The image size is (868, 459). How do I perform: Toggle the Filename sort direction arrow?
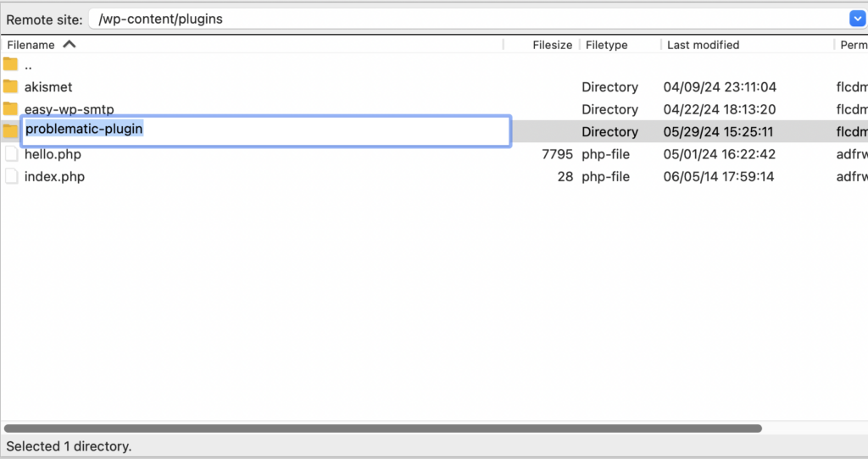[70, 44]
